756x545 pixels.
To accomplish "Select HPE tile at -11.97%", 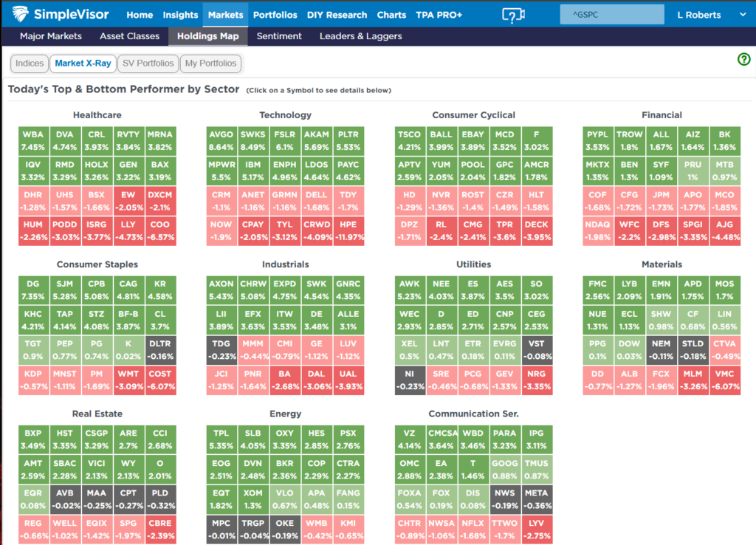I will (348, 231).
